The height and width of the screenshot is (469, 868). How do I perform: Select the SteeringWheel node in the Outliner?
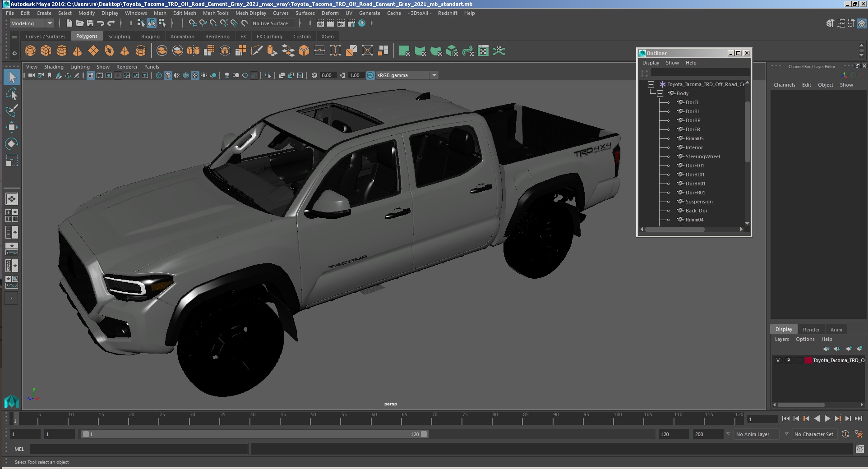702,156
